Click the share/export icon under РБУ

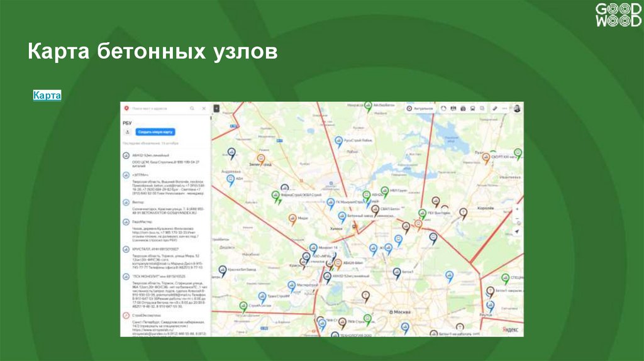(x=127, y=132)
